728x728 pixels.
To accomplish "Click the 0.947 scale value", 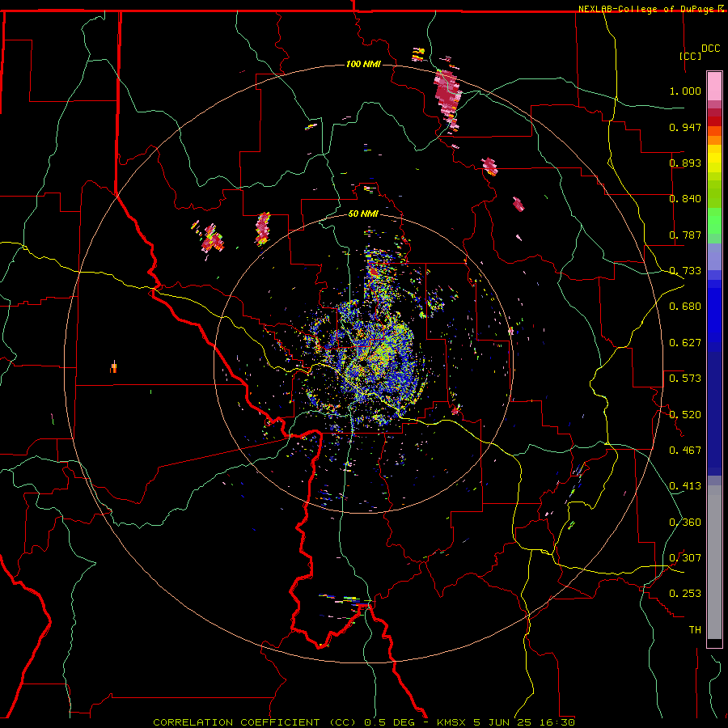I will click(x=685, y=127).
